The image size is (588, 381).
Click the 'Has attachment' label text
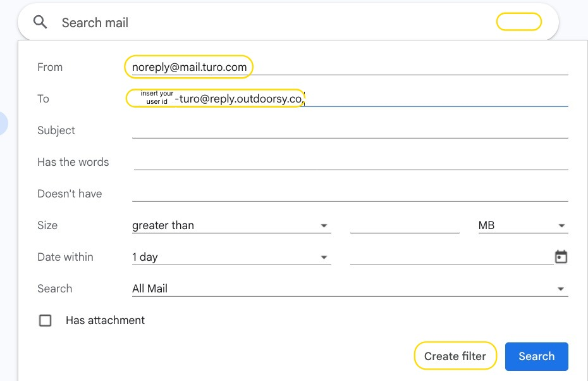coord(105,320)
